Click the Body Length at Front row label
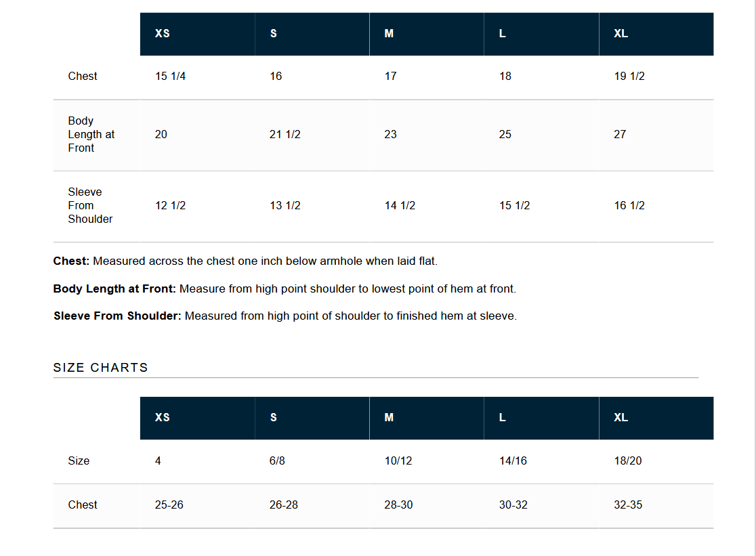756x556 pixels. [x=91, y=134]
